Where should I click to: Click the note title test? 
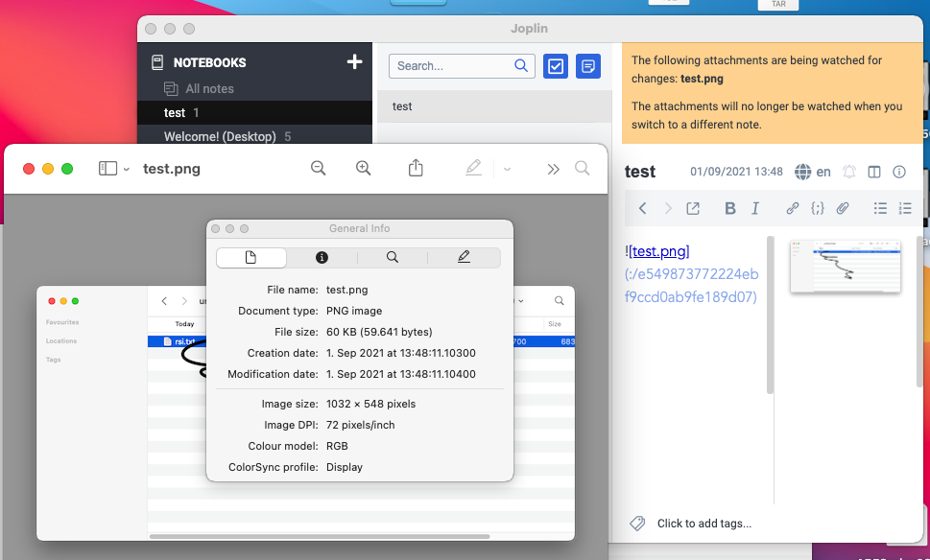(640, 172)
